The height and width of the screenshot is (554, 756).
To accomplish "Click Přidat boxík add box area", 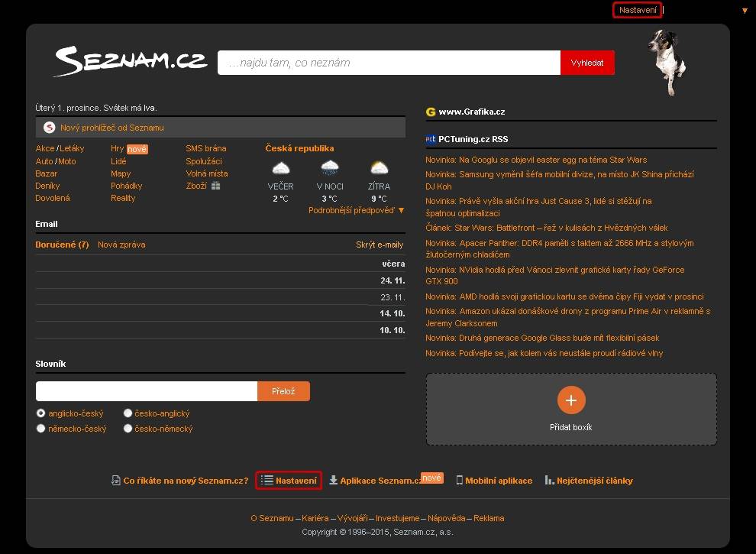I will click(x=571, y=410).
